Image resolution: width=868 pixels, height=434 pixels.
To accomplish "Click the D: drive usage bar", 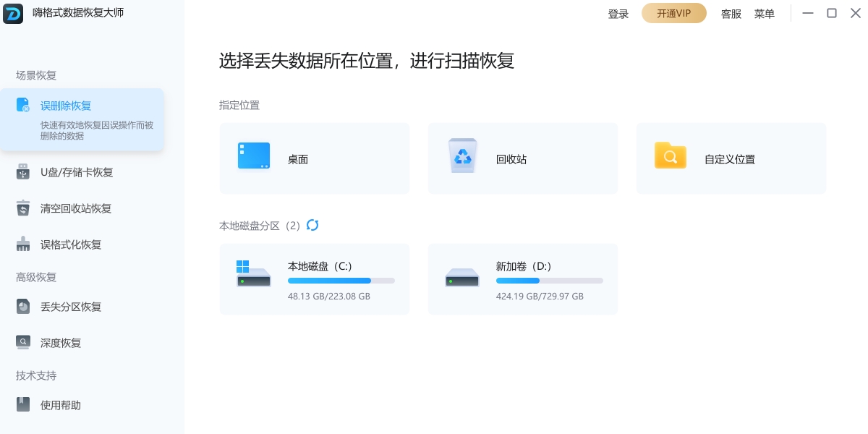I will tap(549, 281).
